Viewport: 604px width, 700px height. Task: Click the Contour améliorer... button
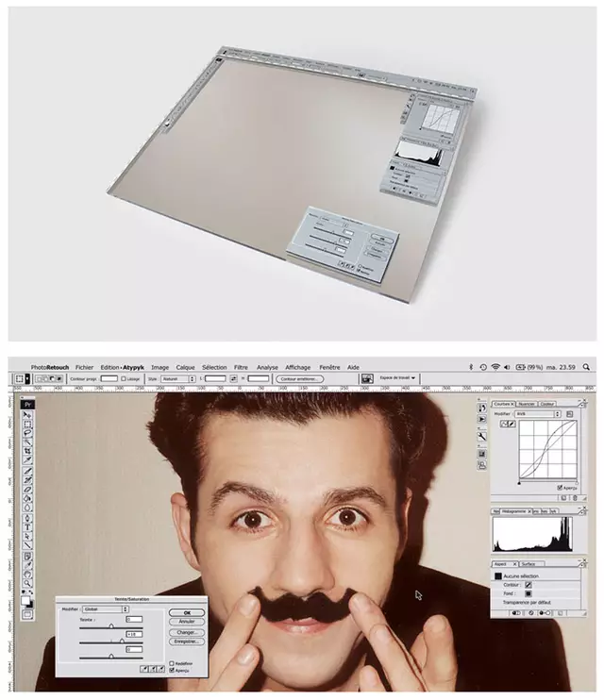[299, 378]
